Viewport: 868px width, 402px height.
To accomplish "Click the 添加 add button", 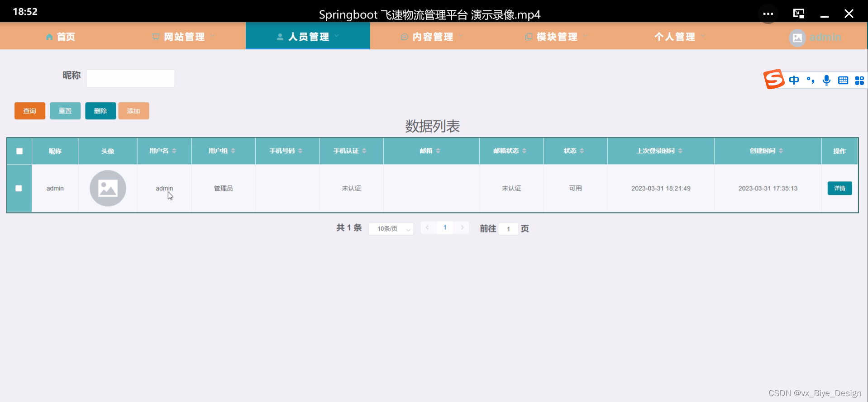I will tap(134, 111).
